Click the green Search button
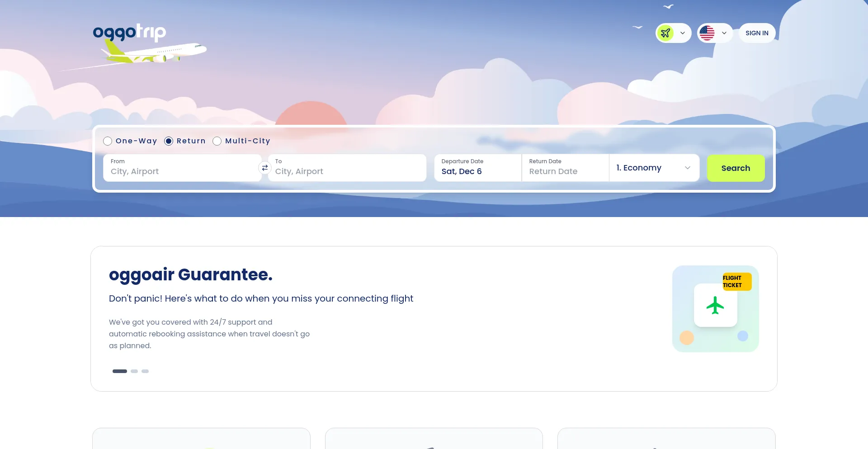 pos(736,168)
